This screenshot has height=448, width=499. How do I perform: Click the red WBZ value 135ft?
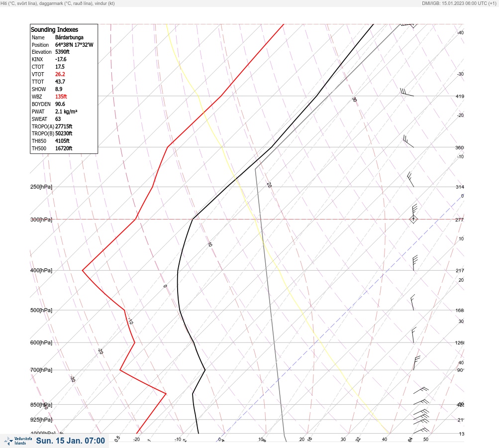pos(61,97)
